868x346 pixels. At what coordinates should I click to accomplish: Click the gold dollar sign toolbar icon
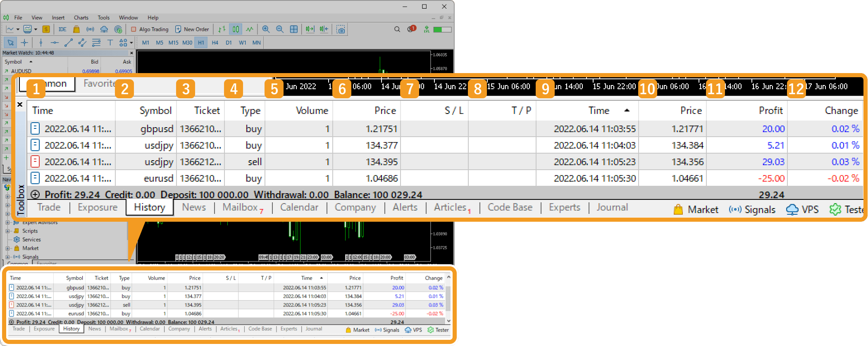pos(46,29)
